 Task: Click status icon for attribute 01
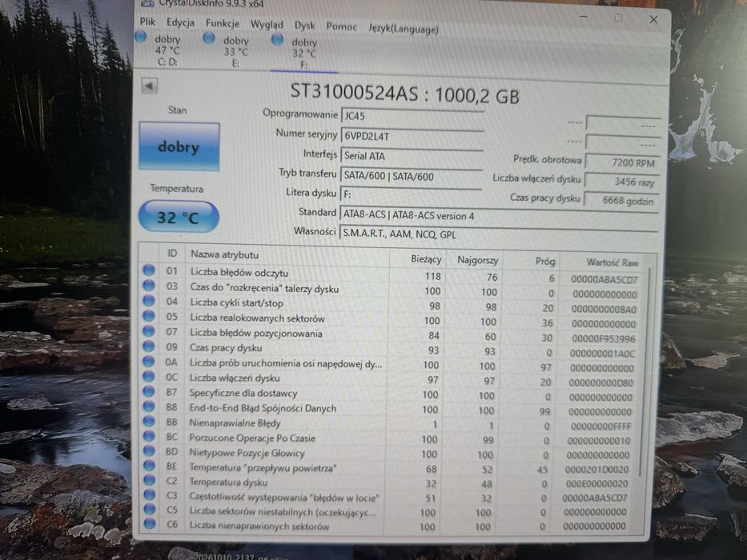(x=149, y=270)
